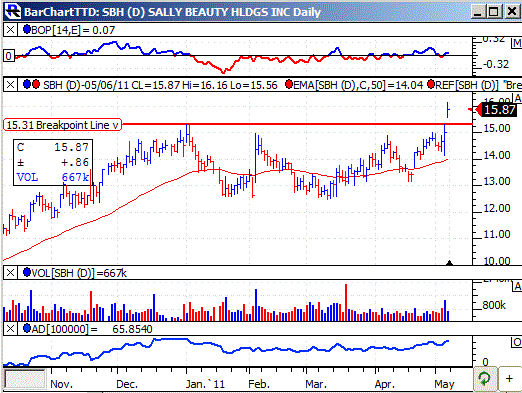Click the blue dot before SBH (D)
The width and height of the screenshot is (522, 393).
click(x=27, y=84)
